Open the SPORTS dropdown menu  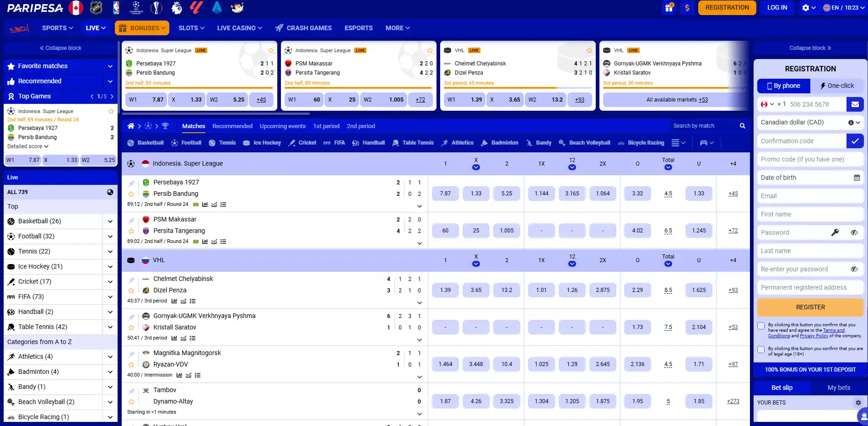58,28
